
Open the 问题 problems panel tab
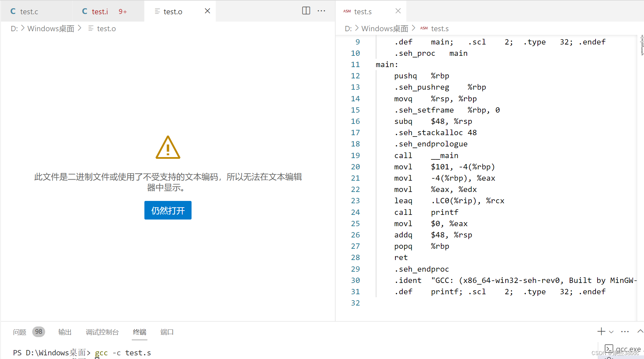pos(20,332)
